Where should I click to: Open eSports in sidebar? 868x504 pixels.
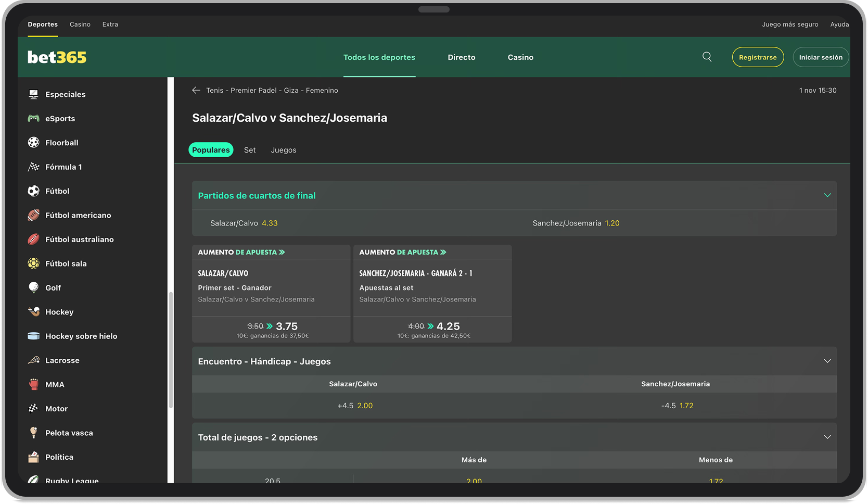pos(60,119)
